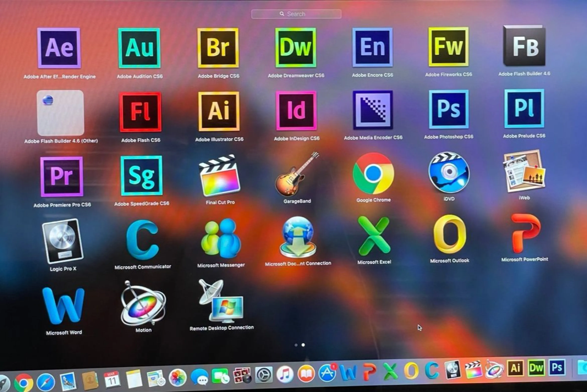Focus the Launchpad Search field
587x392 pixels.
(x=296, y=14)
